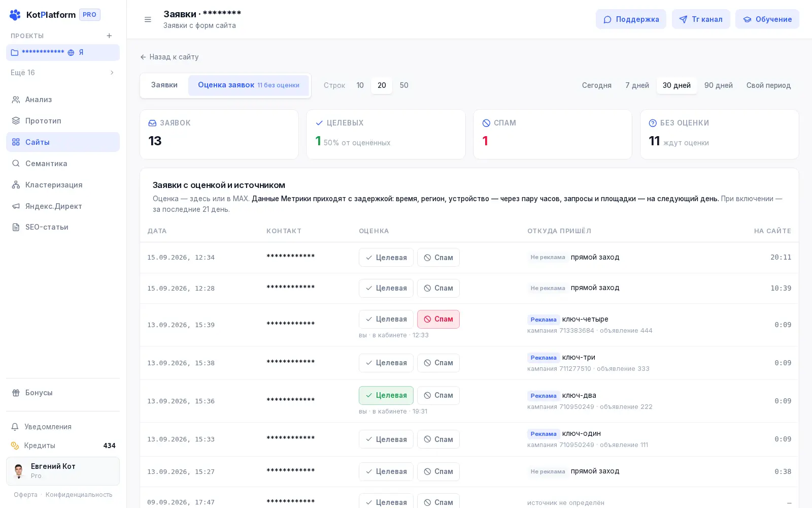Click the checkmark icon in Целевых card
This screenshot has height=508, width=812.
click(319, 123)
